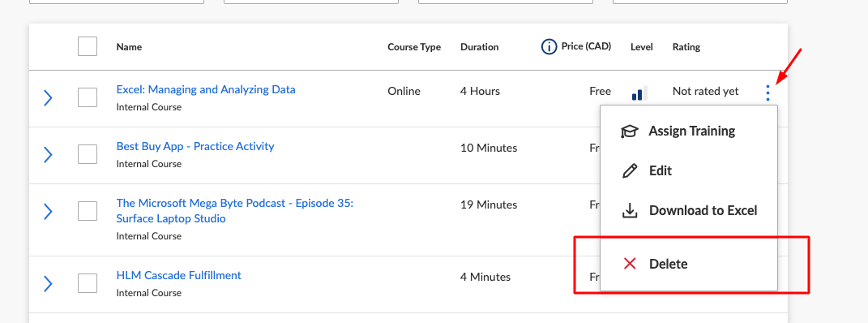Click the Level column header
Image resolution: width=868 pixels, height=323 pixels.
(x=642, y=47)
